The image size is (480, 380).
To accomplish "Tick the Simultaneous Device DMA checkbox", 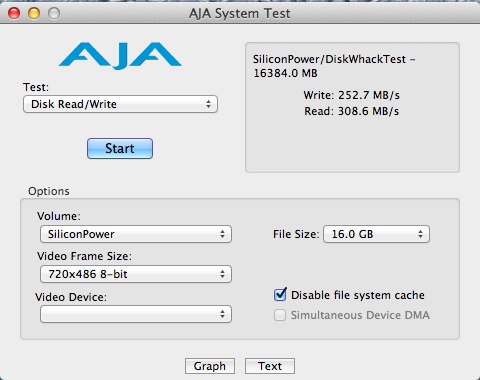I will [x=280, y=315].
